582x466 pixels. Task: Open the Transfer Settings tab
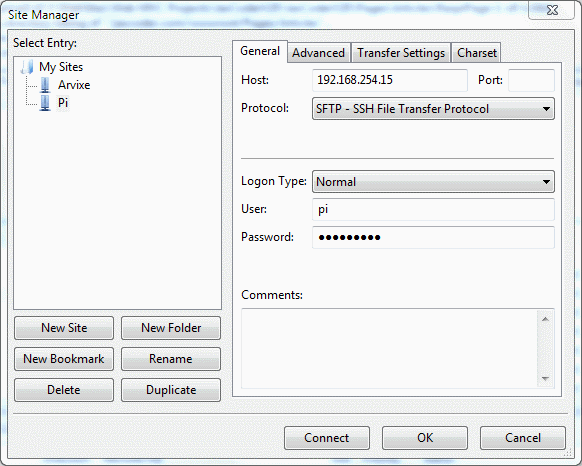point(401,53)
